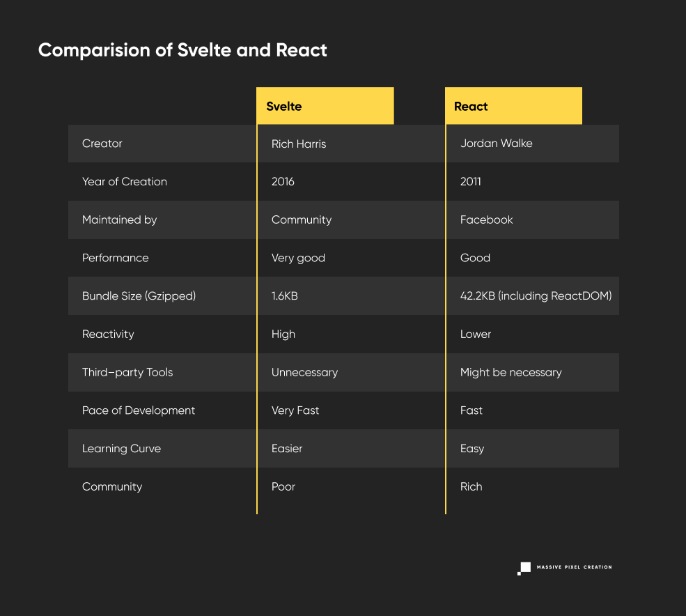Click the Massive Pixel Creation logo icon

pyautogui.click(x=524, y=567)
